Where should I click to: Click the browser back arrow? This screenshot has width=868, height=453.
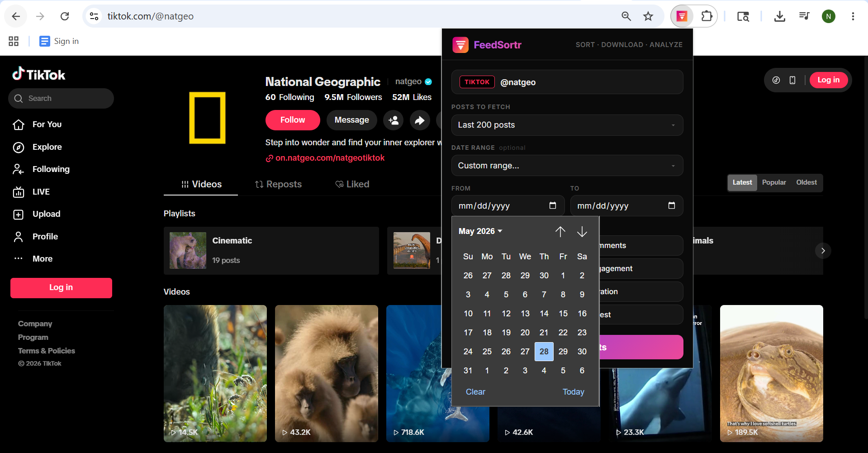click(16, 16)
